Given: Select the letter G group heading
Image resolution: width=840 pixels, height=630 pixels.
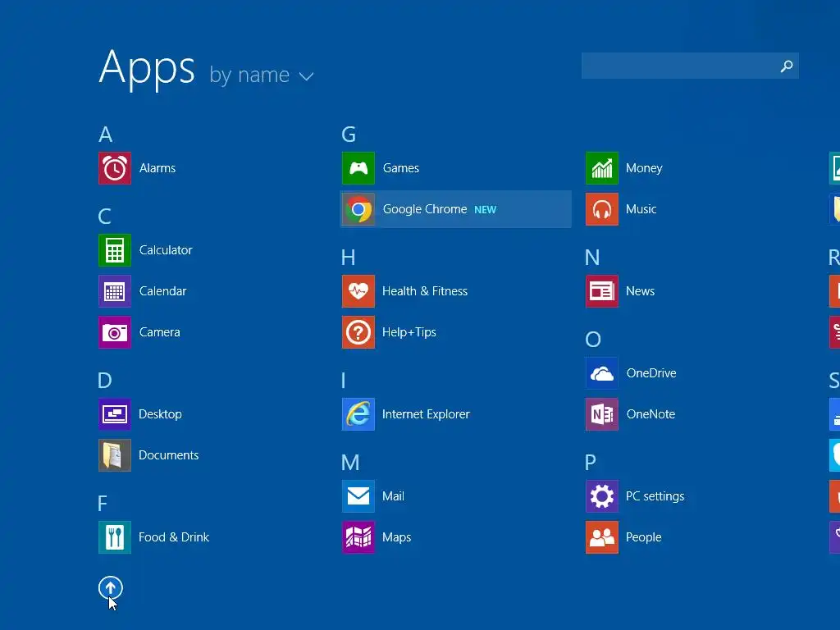Looking at the screenshot, I should pyautogui.click(x=349, y=135).
